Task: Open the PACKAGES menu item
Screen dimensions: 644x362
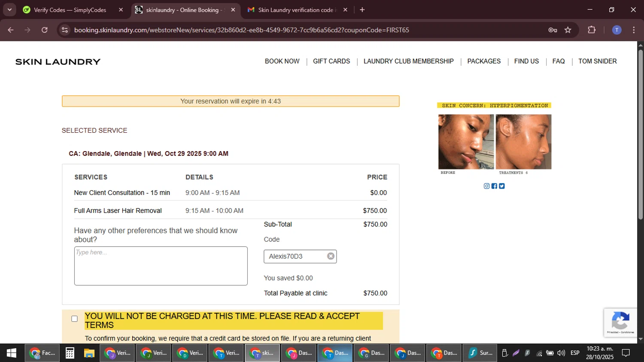Action: tap(484, 61)
